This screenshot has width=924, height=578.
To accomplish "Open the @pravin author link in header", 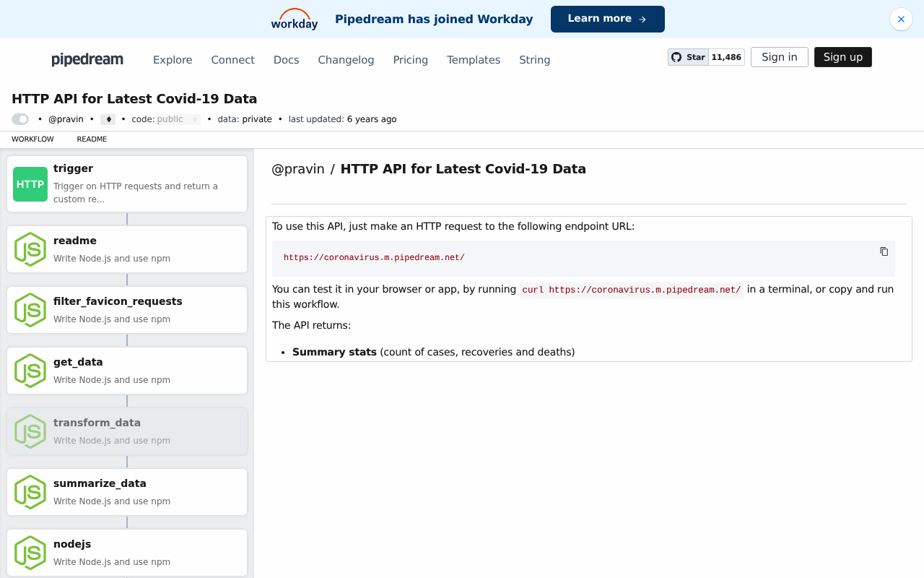I will [66, 119].
